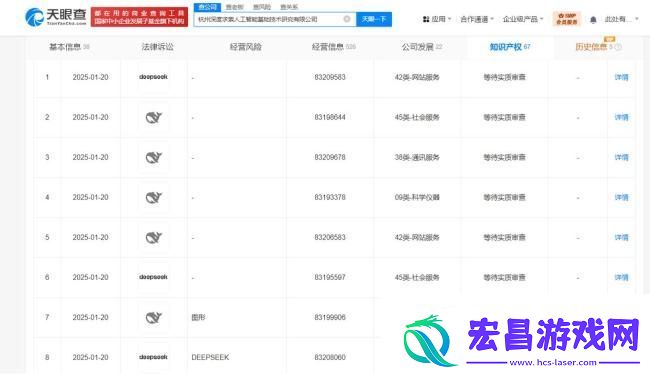Click the deepseek wordmark image in row 1

click(153, 77)
